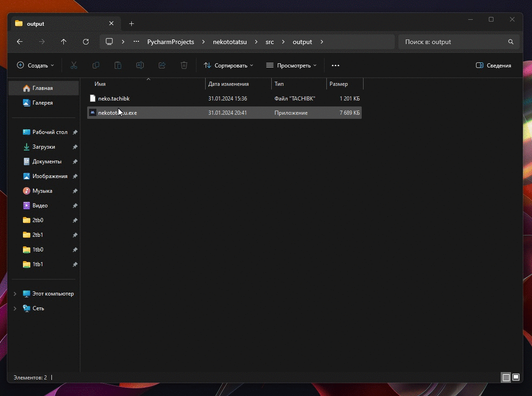
Task: Close the output tab
Action: point(111,23)
